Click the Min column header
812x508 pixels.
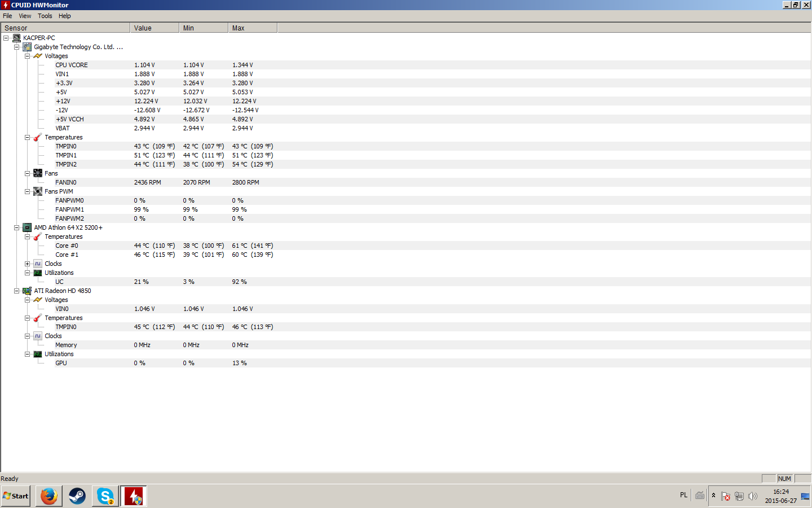point(204,28)
